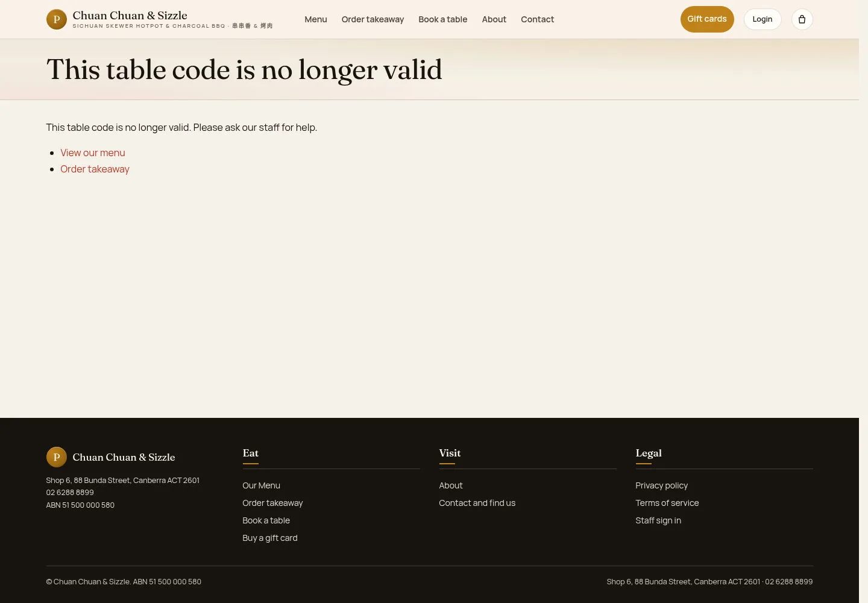Image resolution: width=868 pixels, height=603 pixels.
Task: Follow the View our menu link
Action: tap(93, 153)
